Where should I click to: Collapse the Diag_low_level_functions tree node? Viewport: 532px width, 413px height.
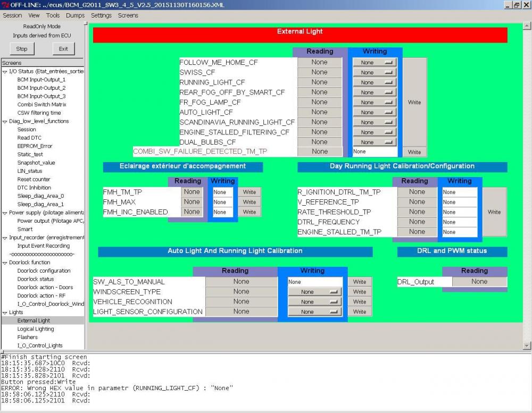[5, 121]
